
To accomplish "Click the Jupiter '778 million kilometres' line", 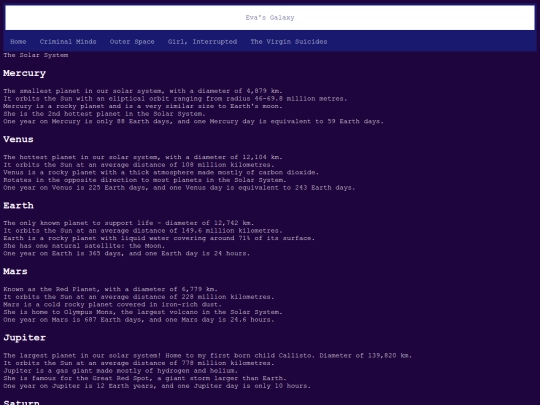I will [x=139, y=363].
